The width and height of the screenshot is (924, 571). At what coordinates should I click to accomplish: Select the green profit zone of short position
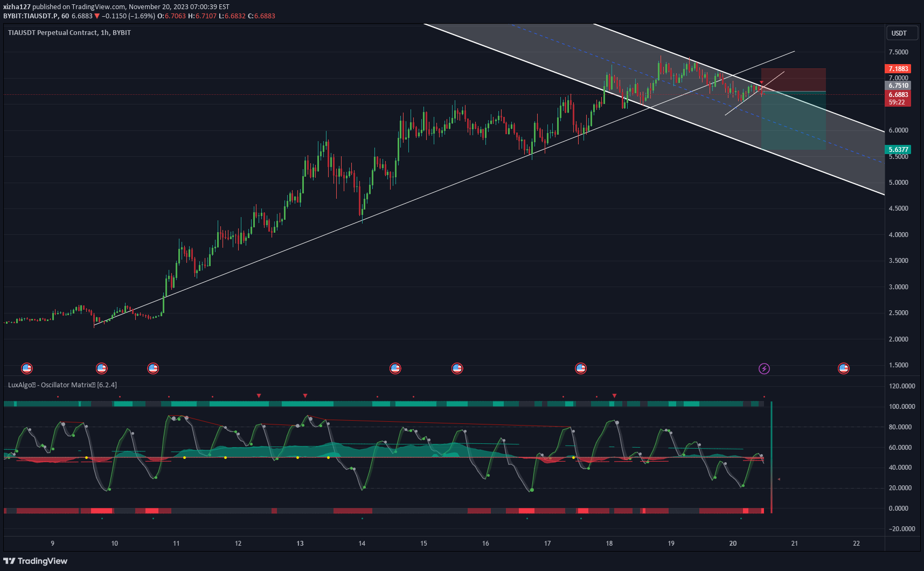tap(793, 120)
